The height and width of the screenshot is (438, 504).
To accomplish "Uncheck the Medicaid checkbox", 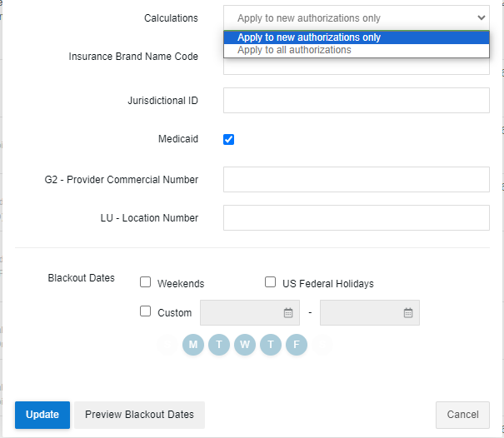I will (x=229, y=140).
